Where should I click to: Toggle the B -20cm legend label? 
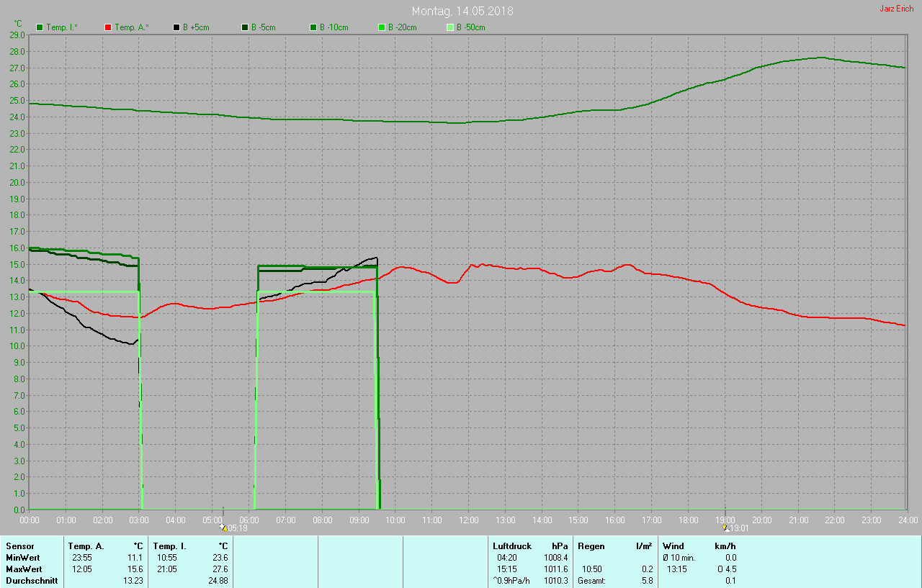(x=402, y=27)
